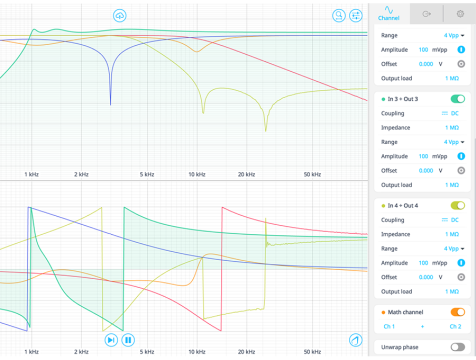Image resolution: width=476 pixels, height=360 pixels.
Task: Edit Offset 0.000 value for In 4
Action: tap(426, 277)
